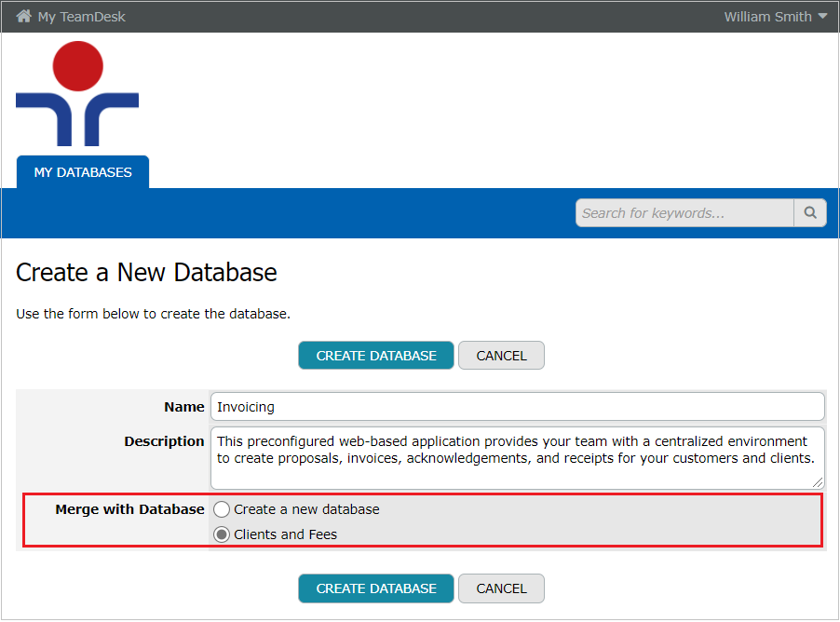This screenshot has height=622, width=840.
Task: Click the TeamDesk logo image
Action: click(x=77, y=94)
